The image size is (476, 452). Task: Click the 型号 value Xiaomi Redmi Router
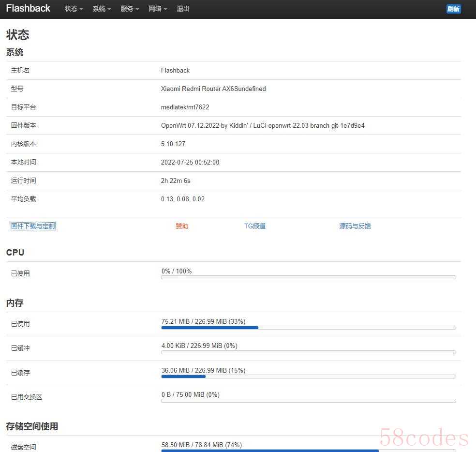coord(213,89)
